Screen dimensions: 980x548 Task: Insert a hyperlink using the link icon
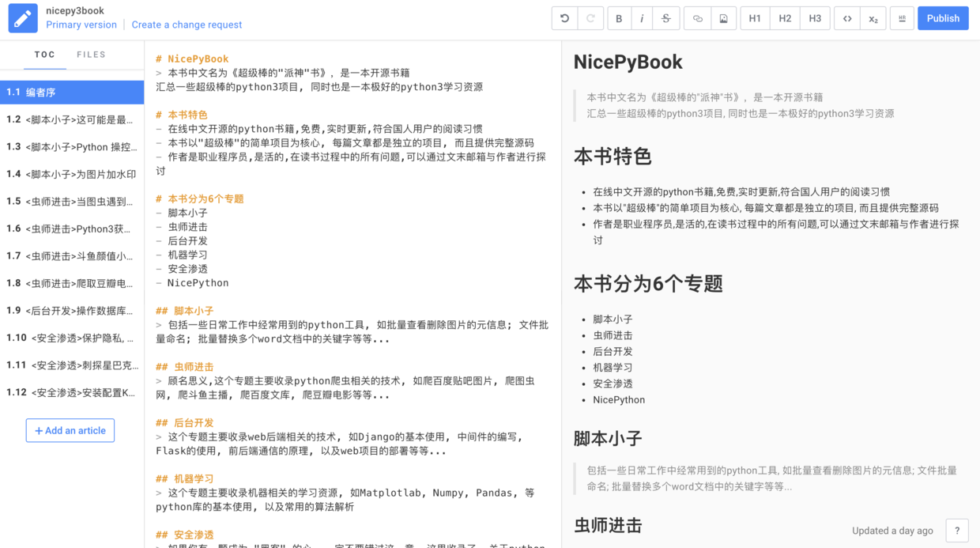(696, 17)
